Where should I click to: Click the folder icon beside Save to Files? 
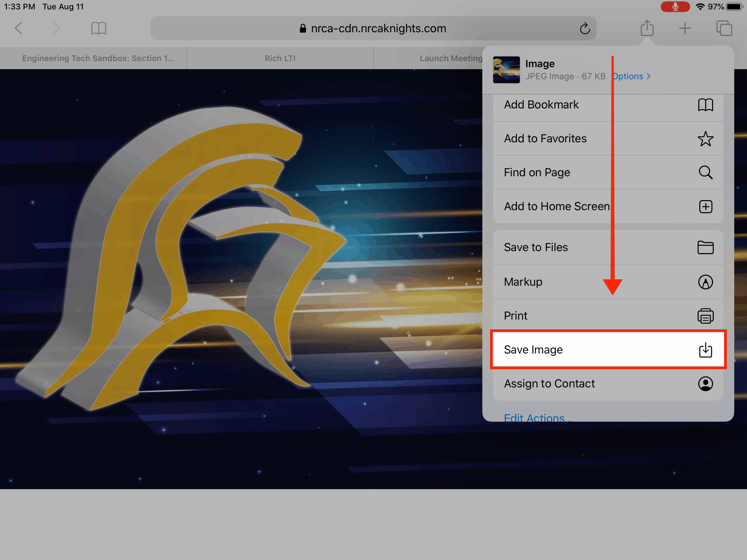705,247
